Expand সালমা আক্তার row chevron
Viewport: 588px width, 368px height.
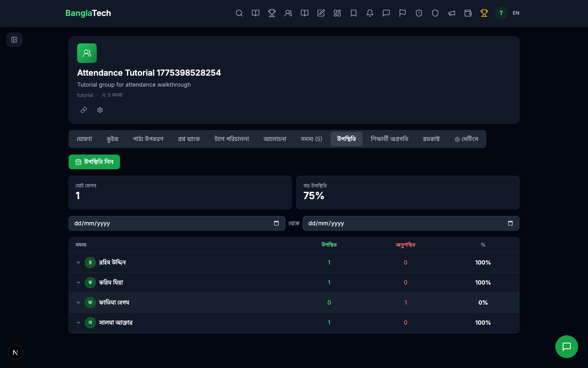click(x=78, y=323)
